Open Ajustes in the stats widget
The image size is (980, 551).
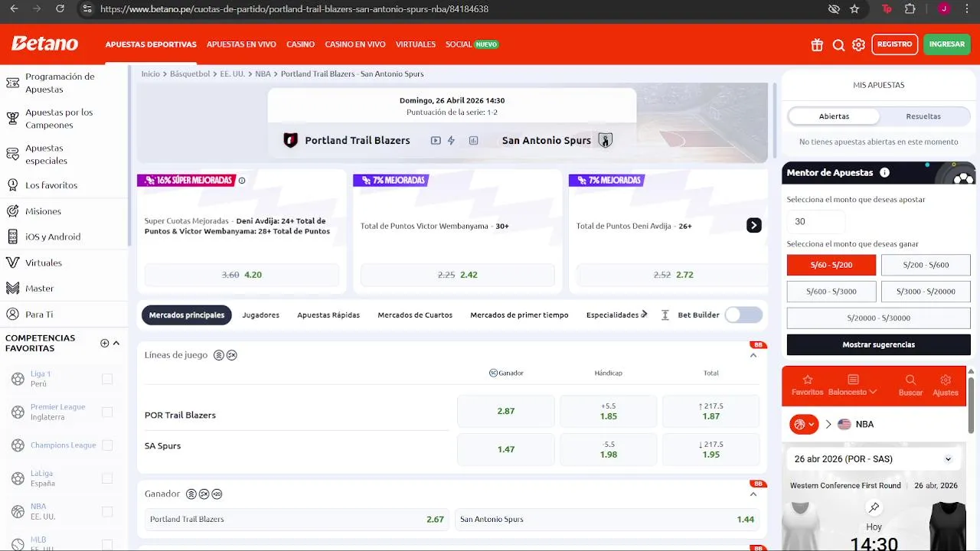click(x=946, y=385)
